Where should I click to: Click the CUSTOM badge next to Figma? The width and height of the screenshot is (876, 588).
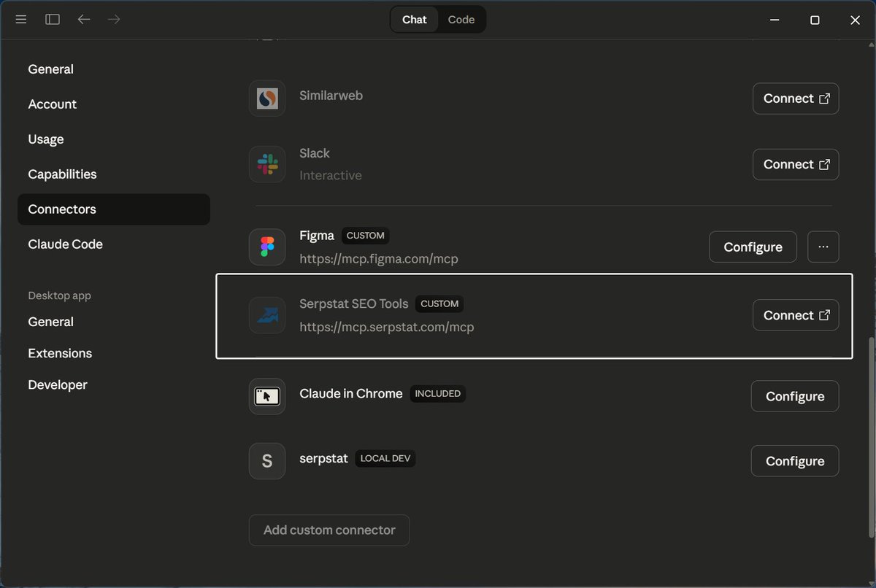[x=365, y=236]
